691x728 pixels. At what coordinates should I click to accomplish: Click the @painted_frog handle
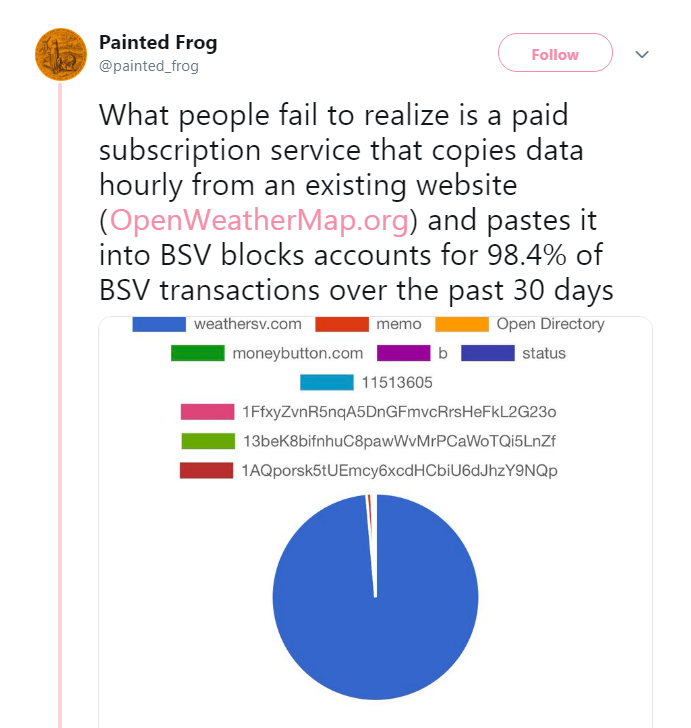(148, 66)
